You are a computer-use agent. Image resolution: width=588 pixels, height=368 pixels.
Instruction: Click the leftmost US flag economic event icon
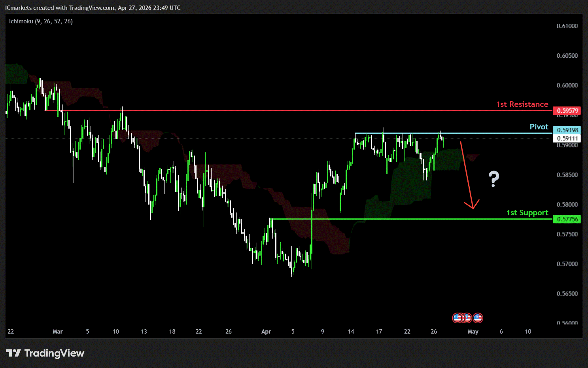[x=458, y=318]
